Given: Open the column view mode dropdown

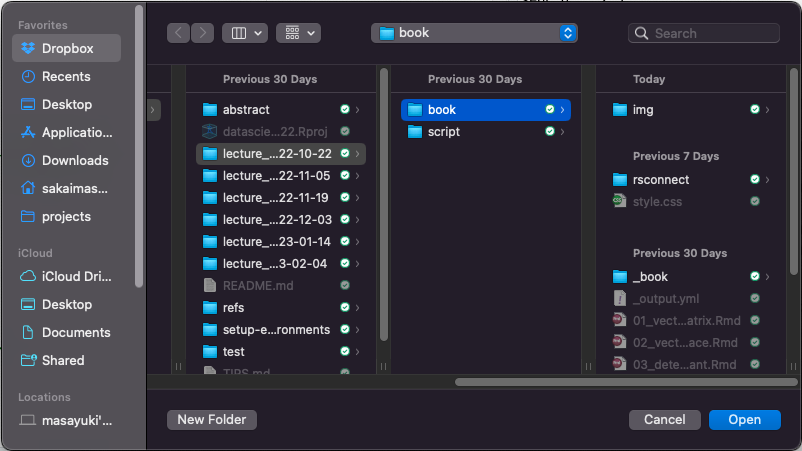Looking at the screenshot, I should pos(245,33).
